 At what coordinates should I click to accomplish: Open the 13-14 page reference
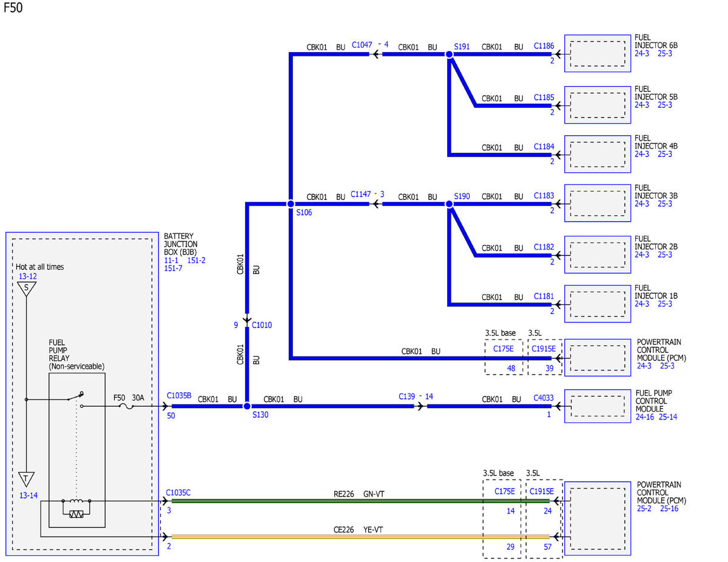28,495
